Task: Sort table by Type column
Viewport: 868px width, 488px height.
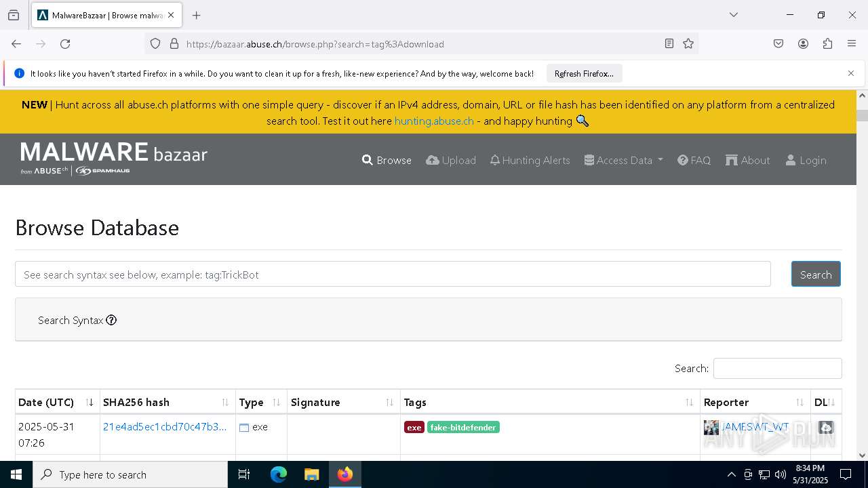Action: coord(261,402)
